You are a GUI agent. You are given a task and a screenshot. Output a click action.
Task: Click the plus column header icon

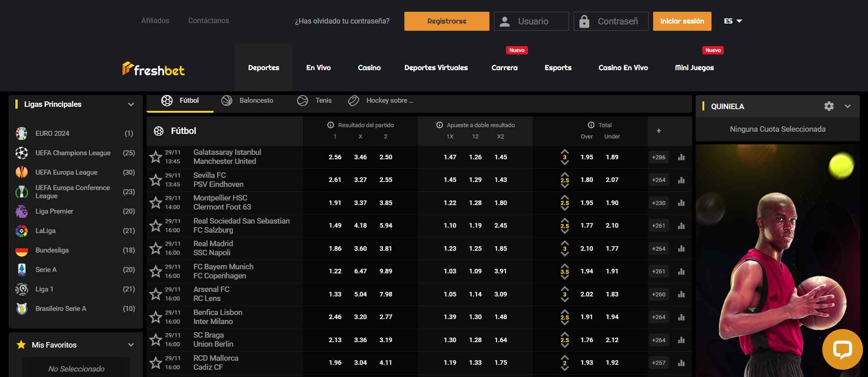click(x=659, y=131)
